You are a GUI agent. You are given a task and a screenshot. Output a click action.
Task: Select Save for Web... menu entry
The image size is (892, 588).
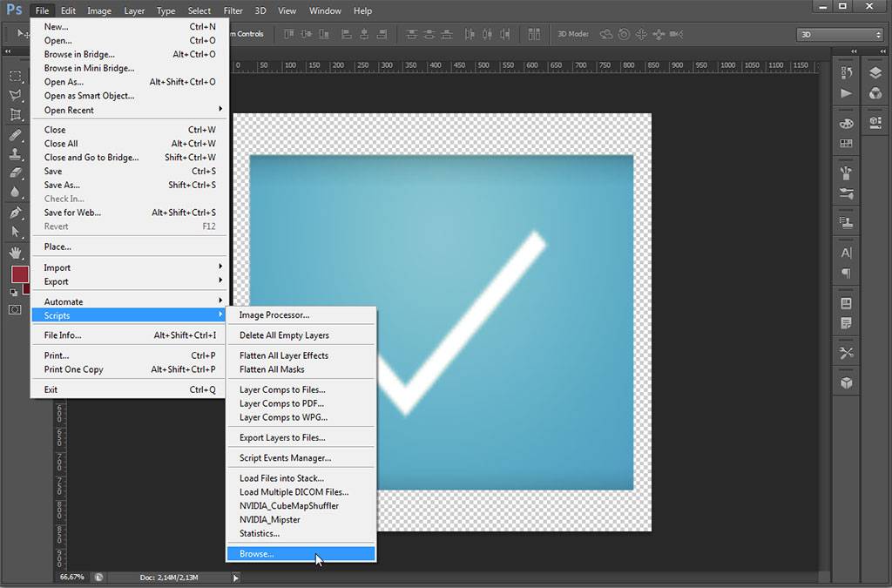click(x=73, y=213)
